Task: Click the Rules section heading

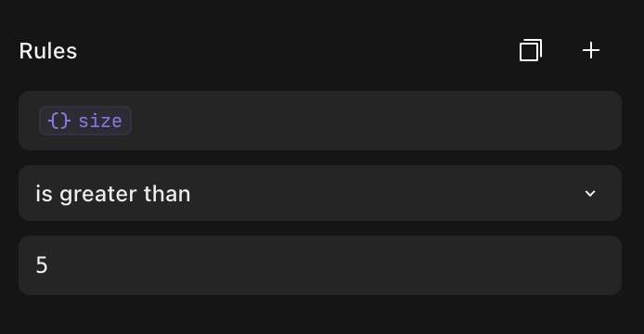Action: 48,51
